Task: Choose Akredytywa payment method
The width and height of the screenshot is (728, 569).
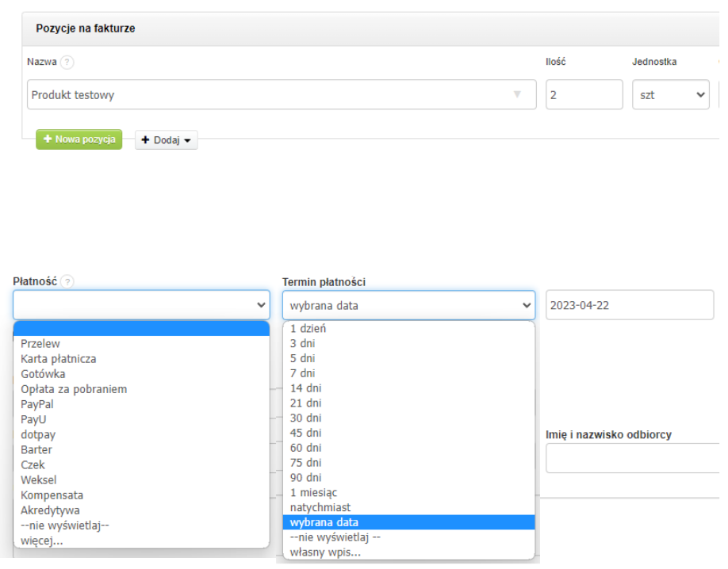Action: [142, 510]
